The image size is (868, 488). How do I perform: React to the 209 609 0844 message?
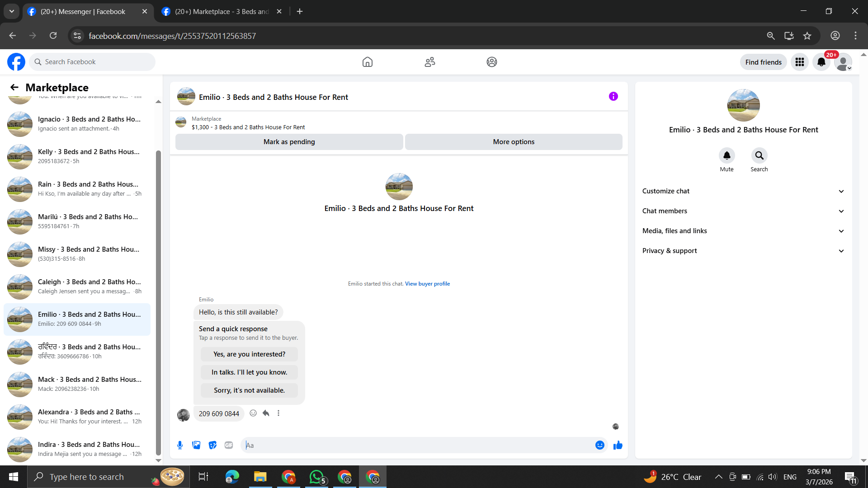[x=253, y=413]
